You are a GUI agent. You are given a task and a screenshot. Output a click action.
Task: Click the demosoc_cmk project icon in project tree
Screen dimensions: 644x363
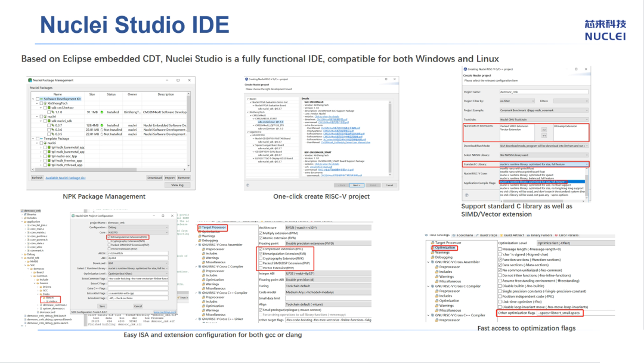tap(23, 211)
